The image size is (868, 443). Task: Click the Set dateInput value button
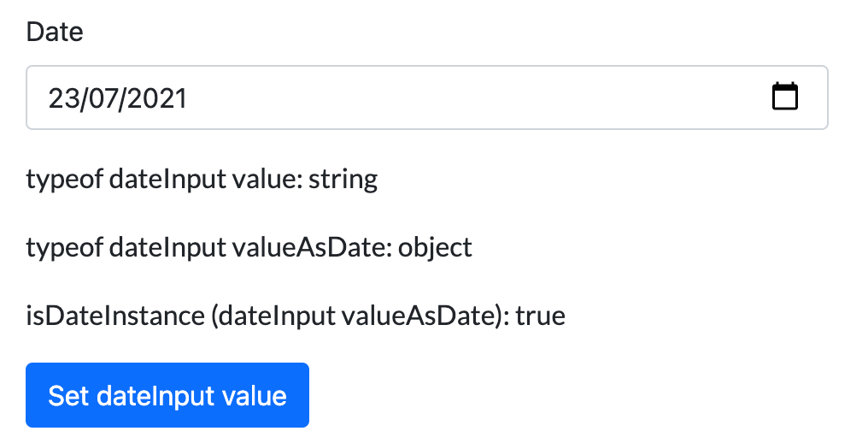pyautogui.click(x=167, y=395)
